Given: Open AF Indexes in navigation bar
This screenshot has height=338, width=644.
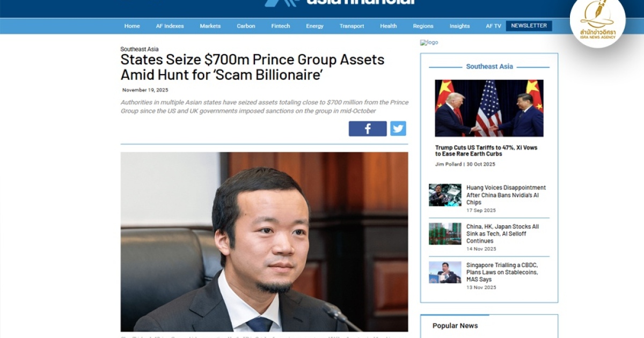Looking at the screenshot, I should 170,26.
